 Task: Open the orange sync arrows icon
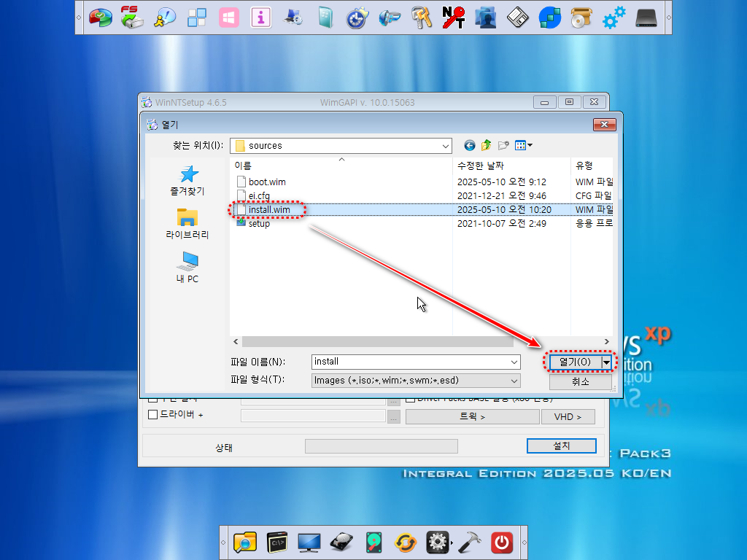point(406,542)
